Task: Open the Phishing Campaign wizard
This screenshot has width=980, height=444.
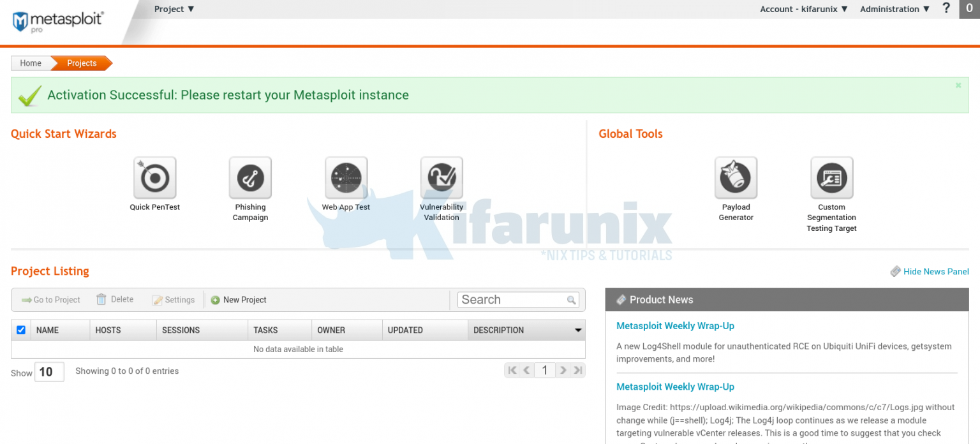Action: pyautogui.click(x=249, y=177)
